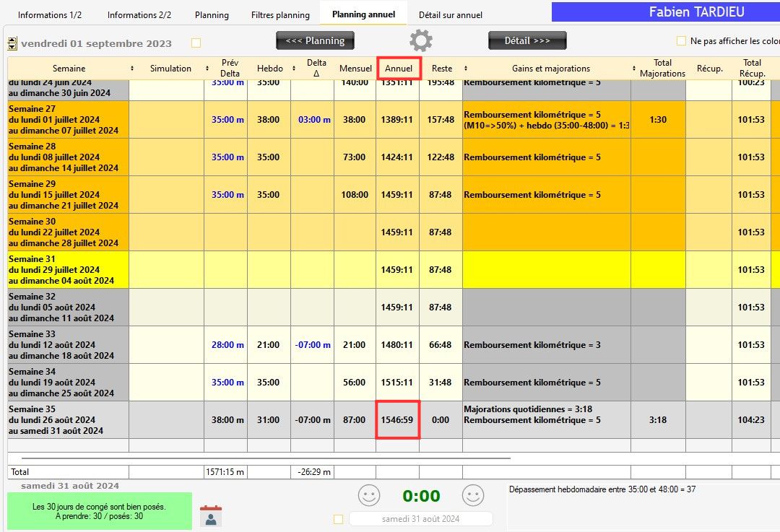Click the sort arrows in Semaine header
The image size is (780, 532).
[x=131, y=69]
